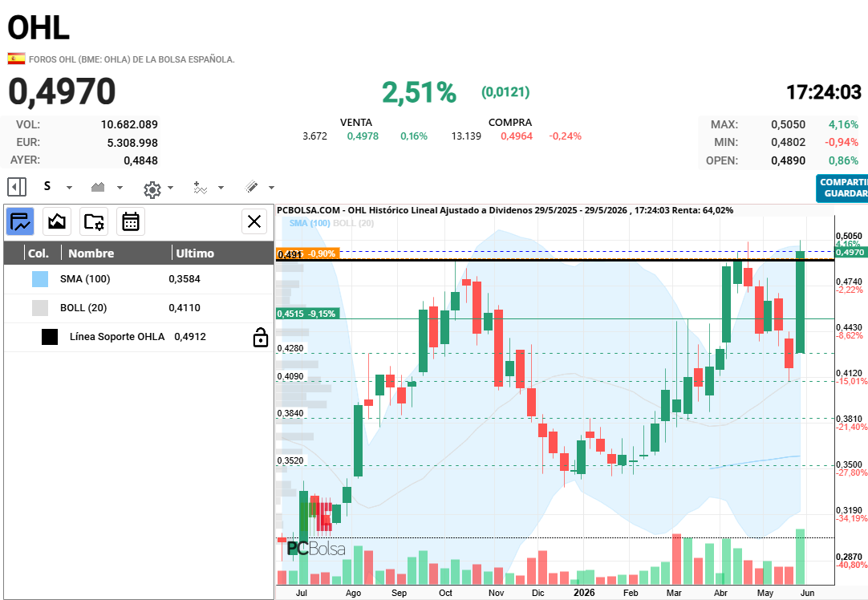
Task: Click the 'Nombre' column header
Action: pyautogui.click(x=91, y=253)
